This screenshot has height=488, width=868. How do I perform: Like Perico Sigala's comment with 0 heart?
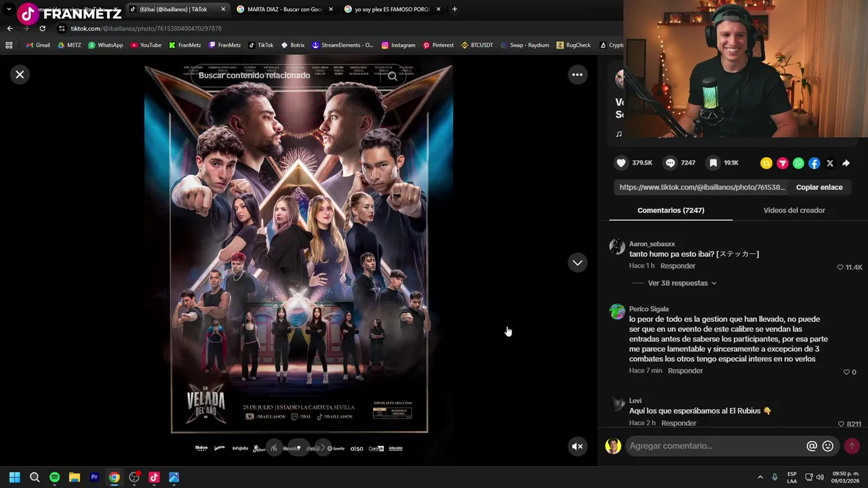846,372
